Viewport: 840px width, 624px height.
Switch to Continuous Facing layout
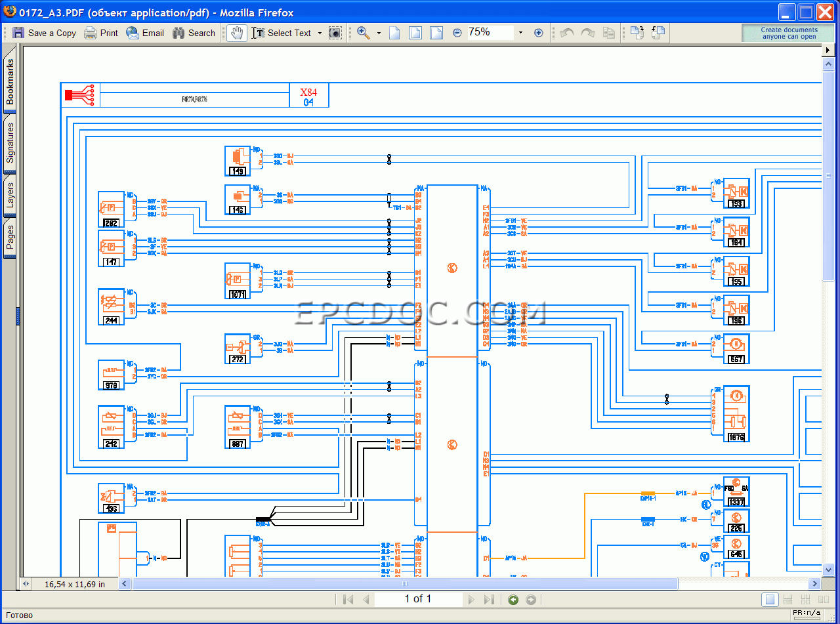pyautogui.click(x=805, y=599)
